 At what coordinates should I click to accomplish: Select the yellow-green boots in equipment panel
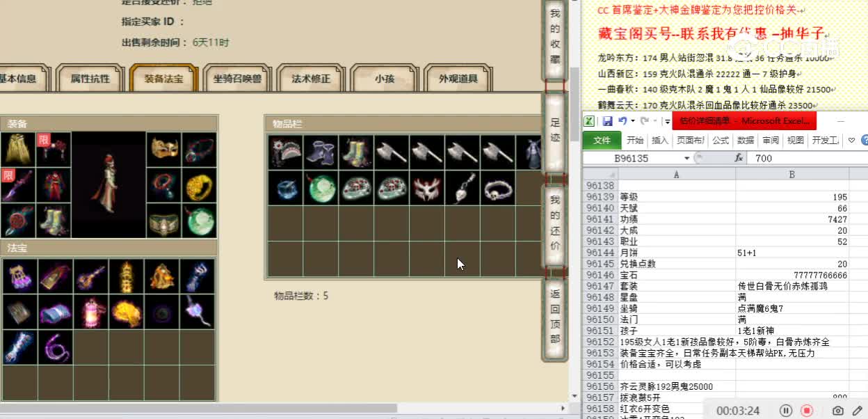tap(54, 221)
